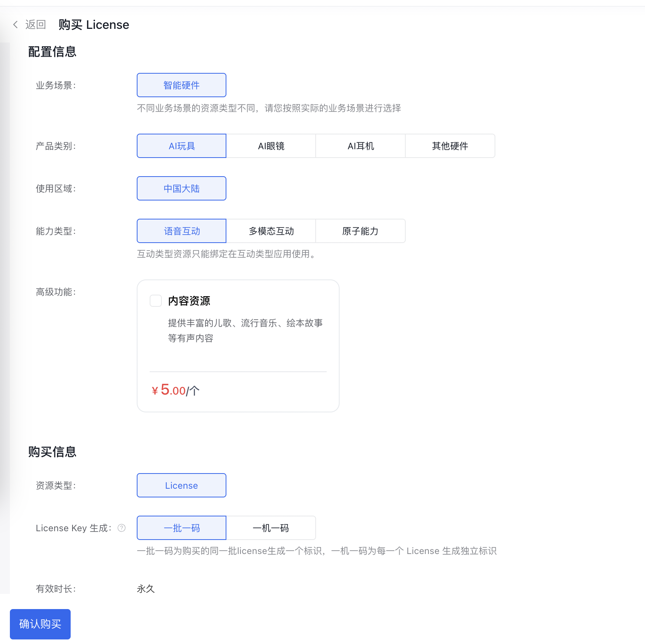Screen dimensions: 645x644
Task: Choose AI玩具 product category
Action: pyautogui.click(x=182, y=146)
